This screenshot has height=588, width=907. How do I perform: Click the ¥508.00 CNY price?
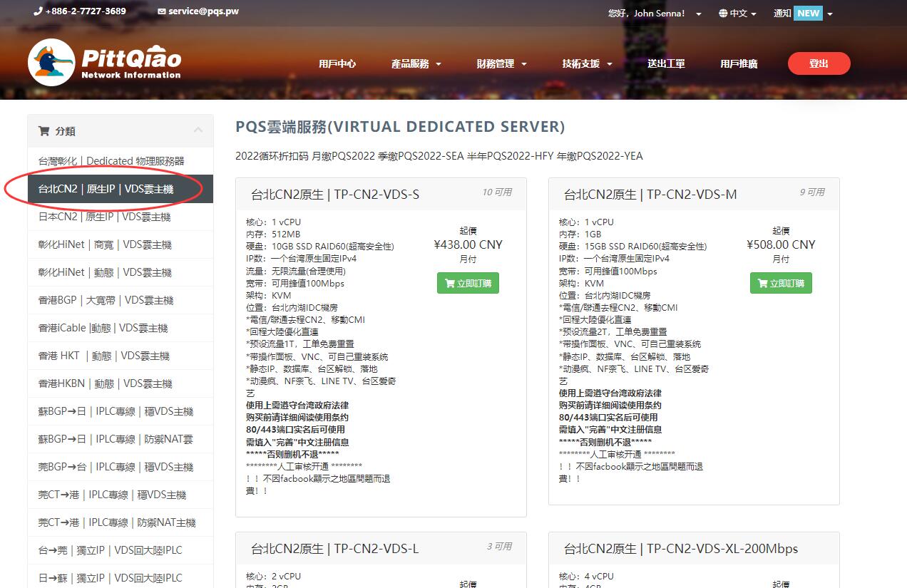click(781, 244)
